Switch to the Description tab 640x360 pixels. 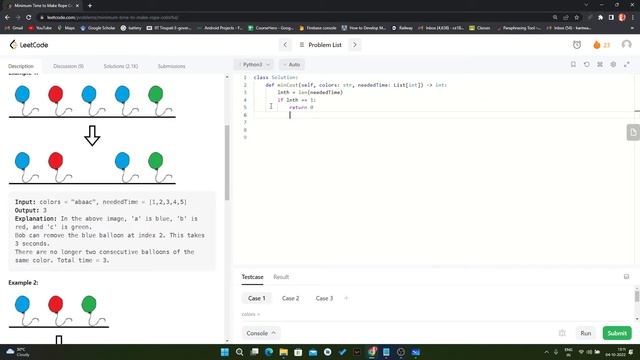tap(21, 66)
